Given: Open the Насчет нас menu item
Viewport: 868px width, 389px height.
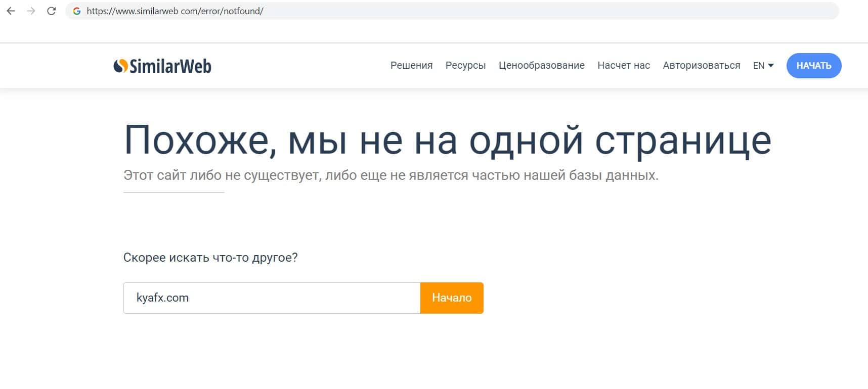Looking at the screenshot, I should [x=624, y=65].
